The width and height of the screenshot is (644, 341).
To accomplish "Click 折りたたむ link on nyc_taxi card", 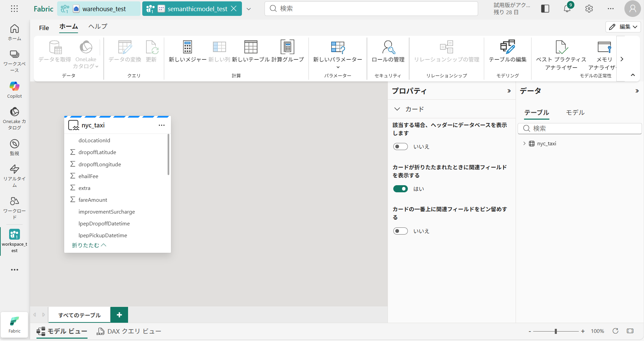I will click(x=89, y=245).
